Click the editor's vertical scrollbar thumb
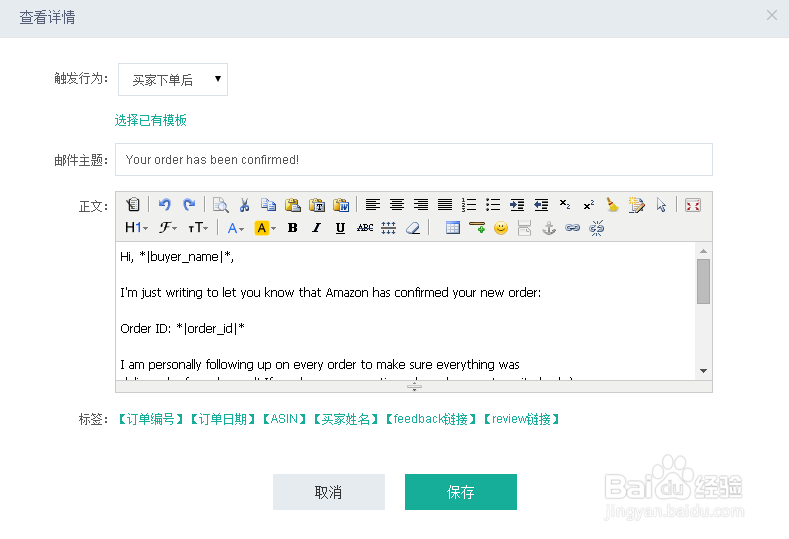 (x=703, y=281)
